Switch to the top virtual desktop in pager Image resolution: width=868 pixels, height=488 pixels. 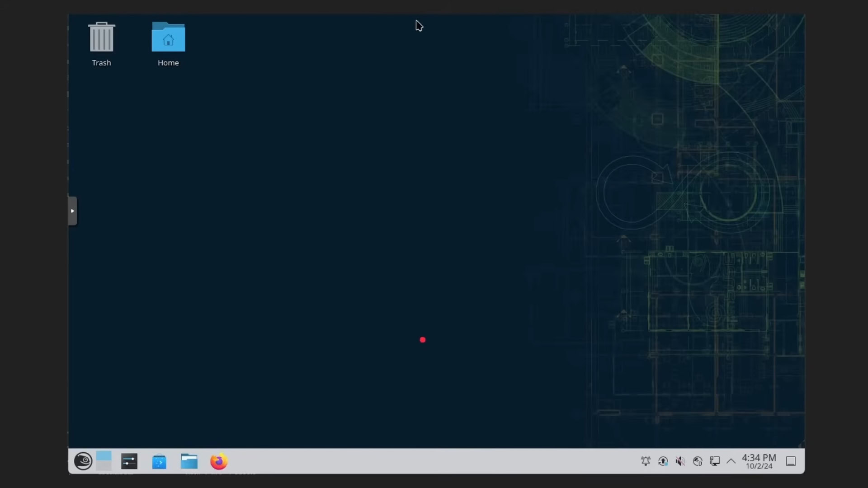pyautogui.click(x=104, y=455)
